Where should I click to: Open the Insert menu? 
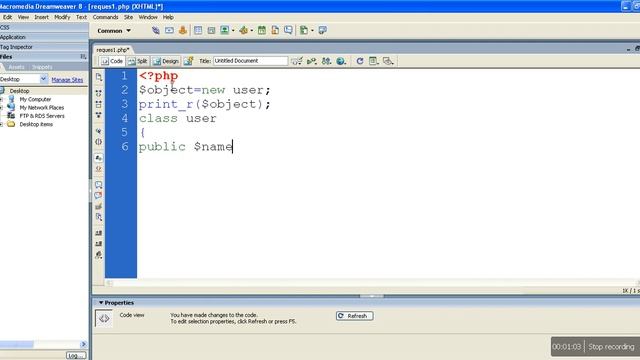click(41, 17)
